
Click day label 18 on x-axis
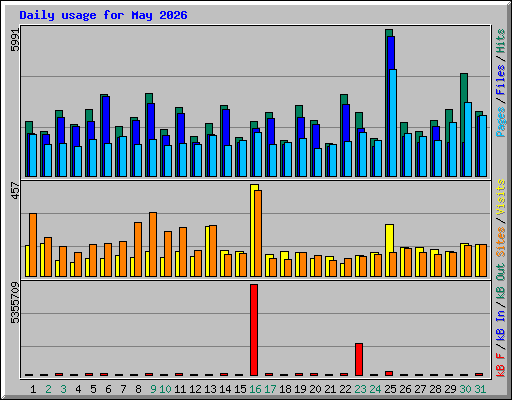285,389
